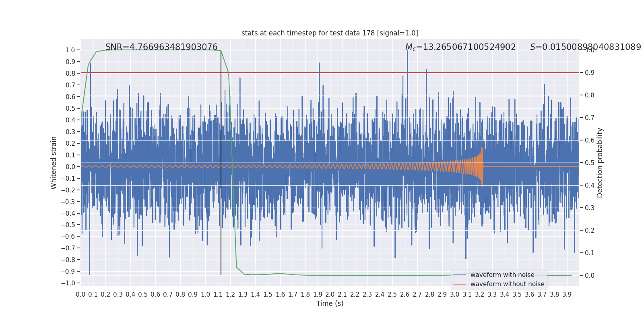Click the 1.2 tick on the time axis

[x=230, y=295]
